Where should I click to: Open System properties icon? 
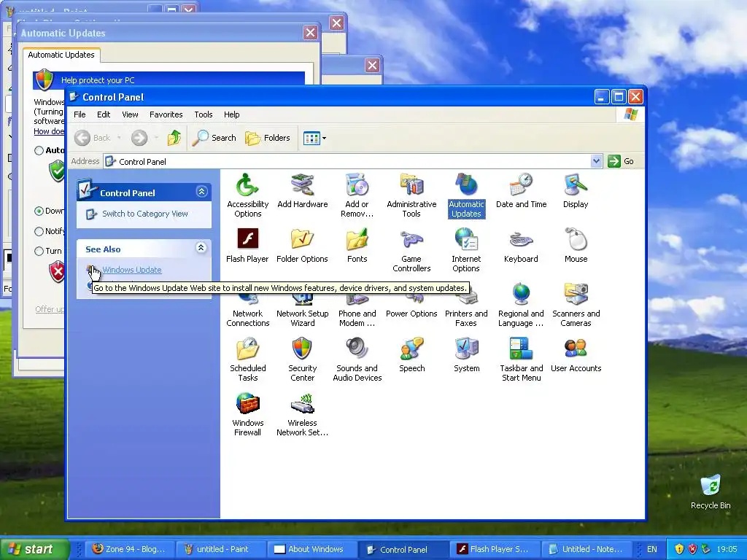(x=466, y=349)
